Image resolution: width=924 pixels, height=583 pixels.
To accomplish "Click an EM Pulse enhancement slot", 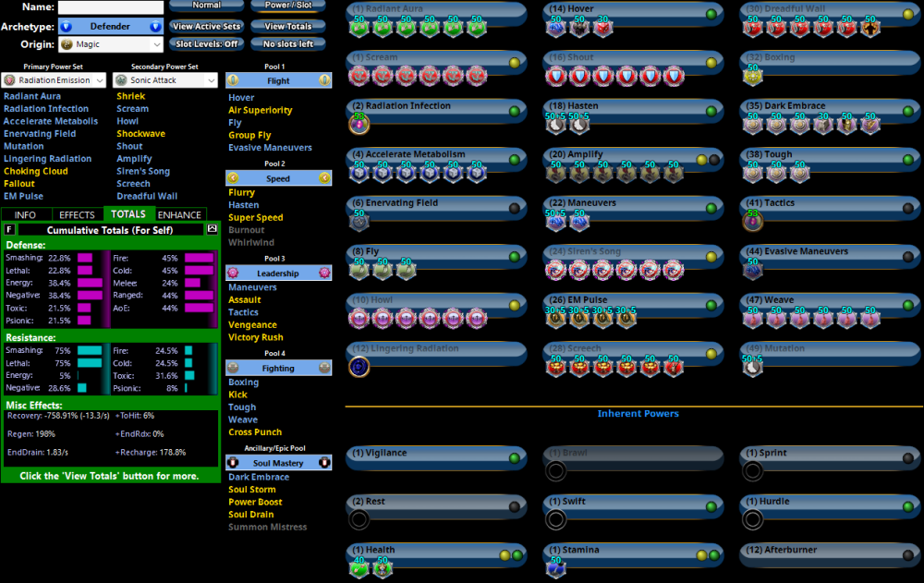I will tap(557, 317).
